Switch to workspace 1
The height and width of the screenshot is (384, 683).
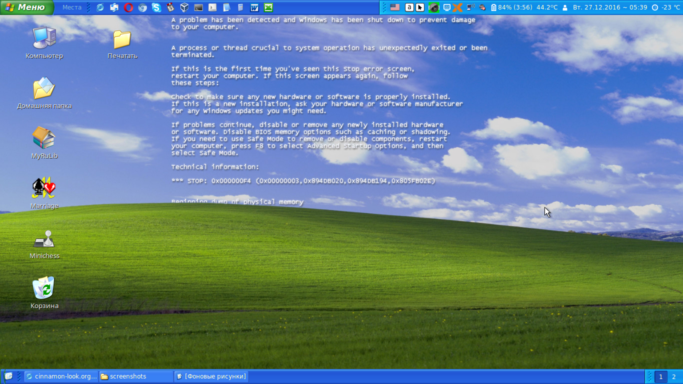pyautogui.click(x=661, y=376)
